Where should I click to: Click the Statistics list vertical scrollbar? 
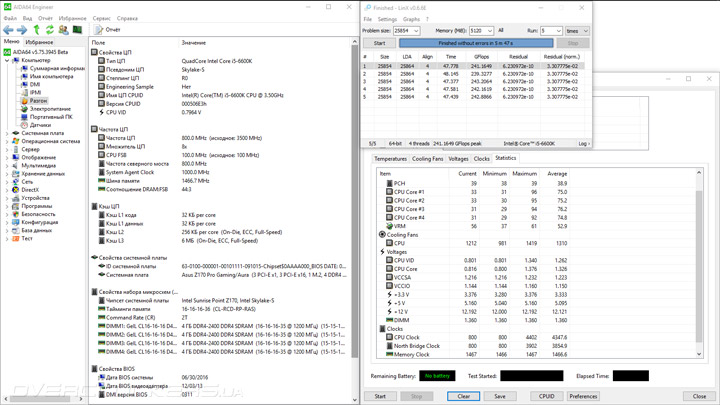pos(699,265)
